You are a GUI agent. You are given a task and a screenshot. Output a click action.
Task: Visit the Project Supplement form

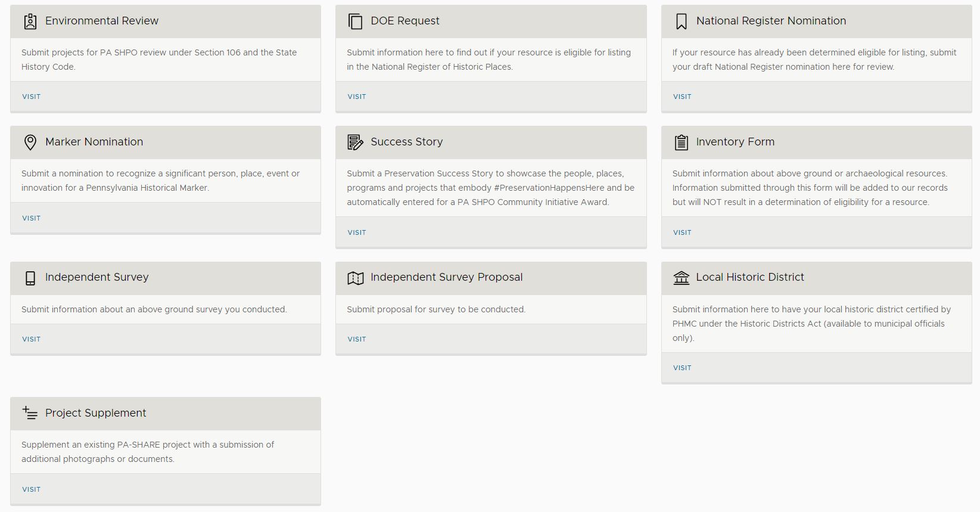click(31, 489)
